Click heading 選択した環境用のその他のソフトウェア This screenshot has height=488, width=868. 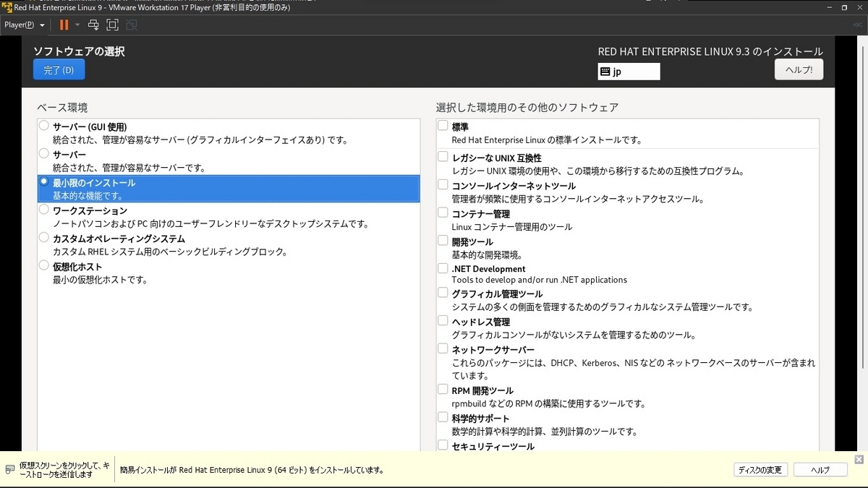pyautogui.click(x=527, y=108)
